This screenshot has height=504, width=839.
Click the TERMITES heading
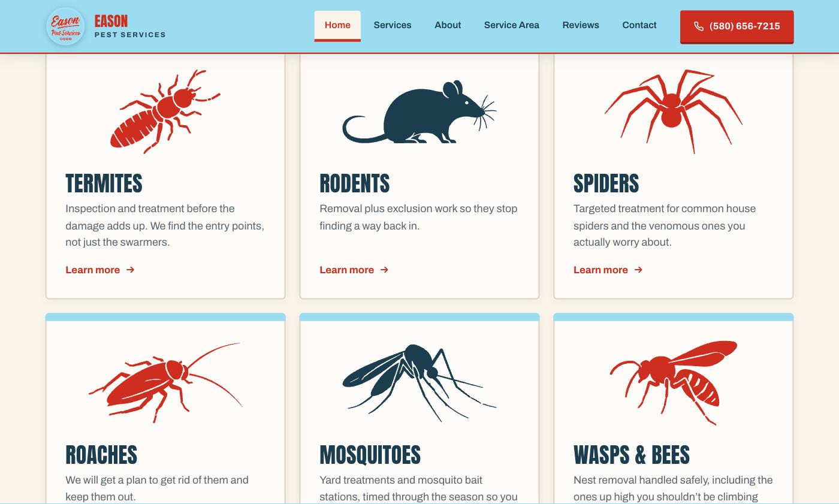pos(104,183)
